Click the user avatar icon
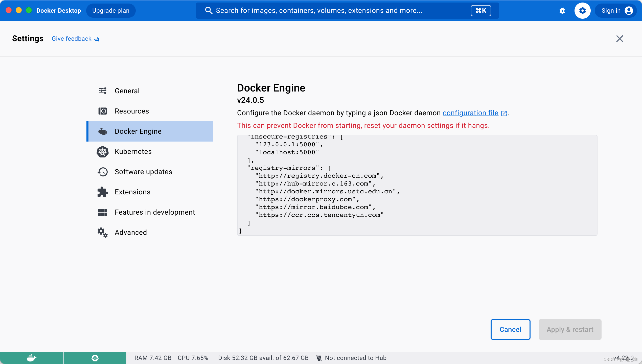Image resolution: width=642 pixels, height=364 pixels. pyautogui.click(x=629, y=11)
